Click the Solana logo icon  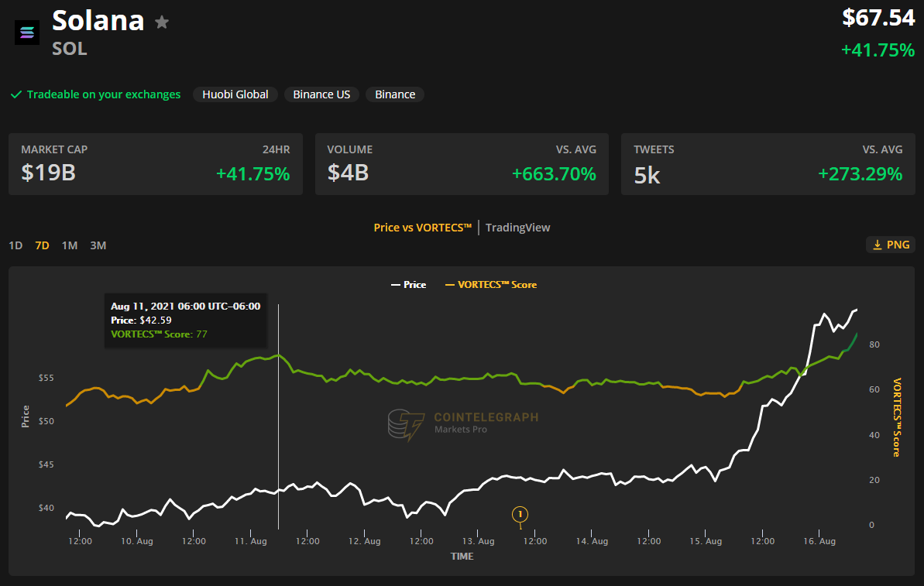[x=27, y=32]
